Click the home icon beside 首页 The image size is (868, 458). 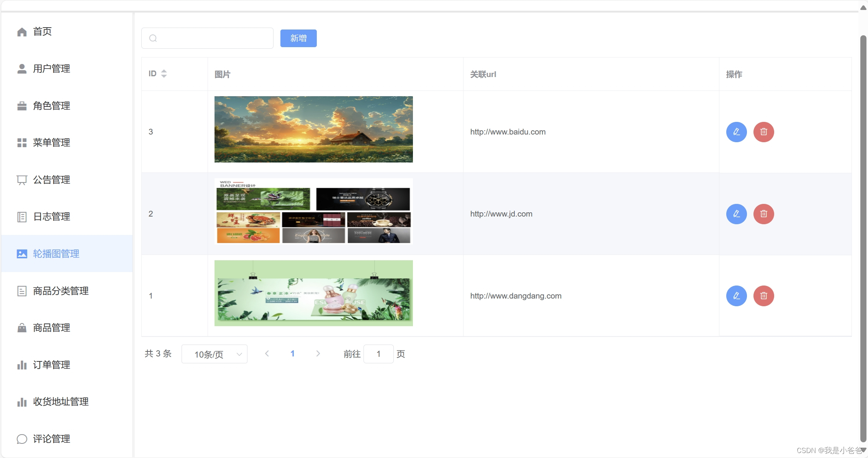click(22, 32)
